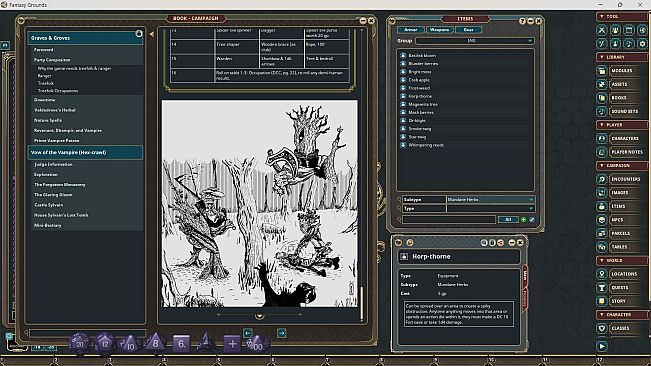Pick the d8 die
The height and width of the screenshot is (366, 651).
155,343
